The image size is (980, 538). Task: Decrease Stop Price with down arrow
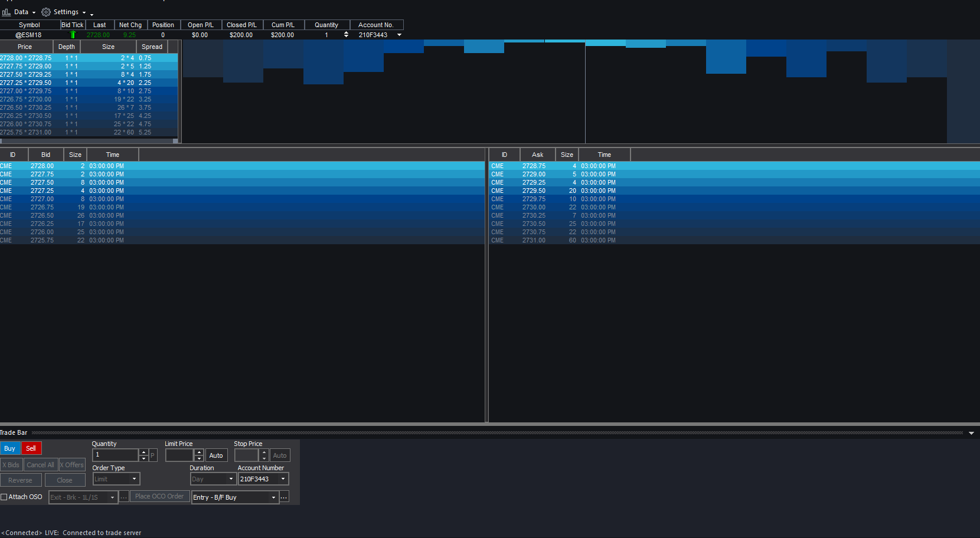coord(264,458)
